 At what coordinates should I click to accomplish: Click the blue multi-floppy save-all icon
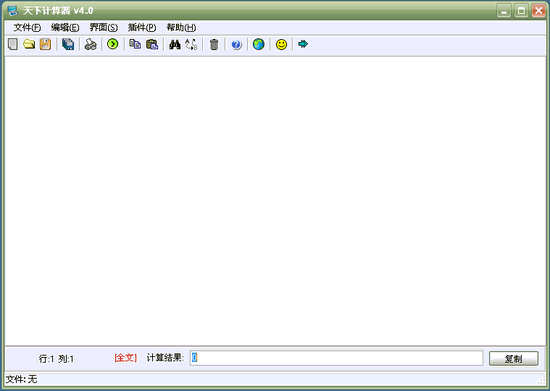pos(68,44)
